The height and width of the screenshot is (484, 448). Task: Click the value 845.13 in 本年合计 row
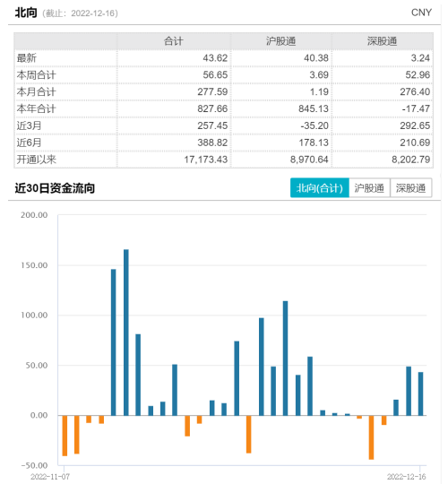coord(314,108)
